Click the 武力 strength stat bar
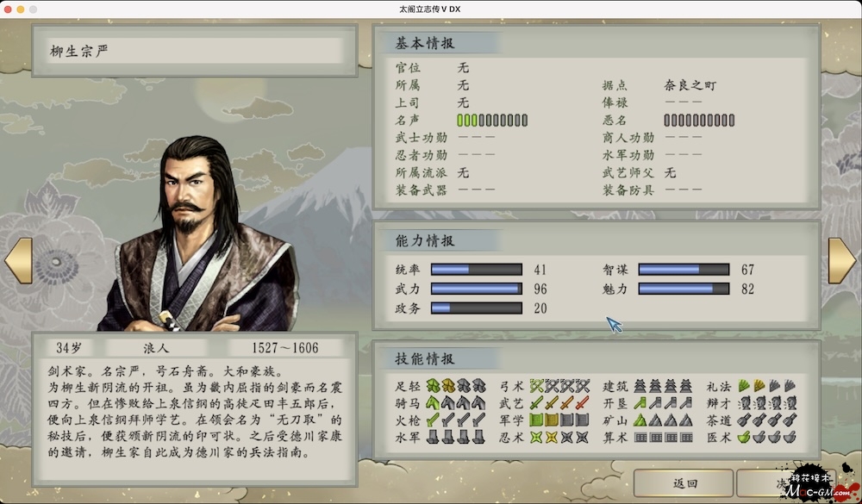Image resolution: width=862 pixels, height=504 pixels. point(477,289)
